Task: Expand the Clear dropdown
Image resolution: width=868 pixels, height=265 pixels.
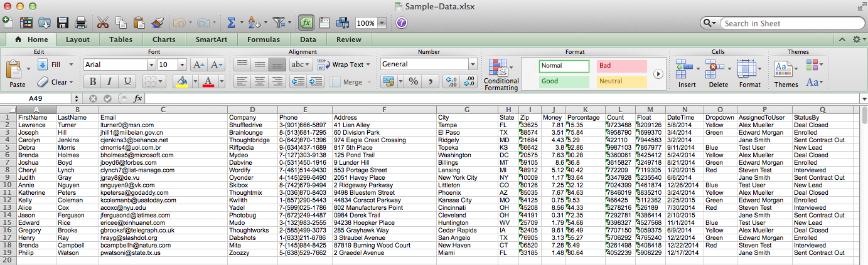Action: [x=71, y=81]
